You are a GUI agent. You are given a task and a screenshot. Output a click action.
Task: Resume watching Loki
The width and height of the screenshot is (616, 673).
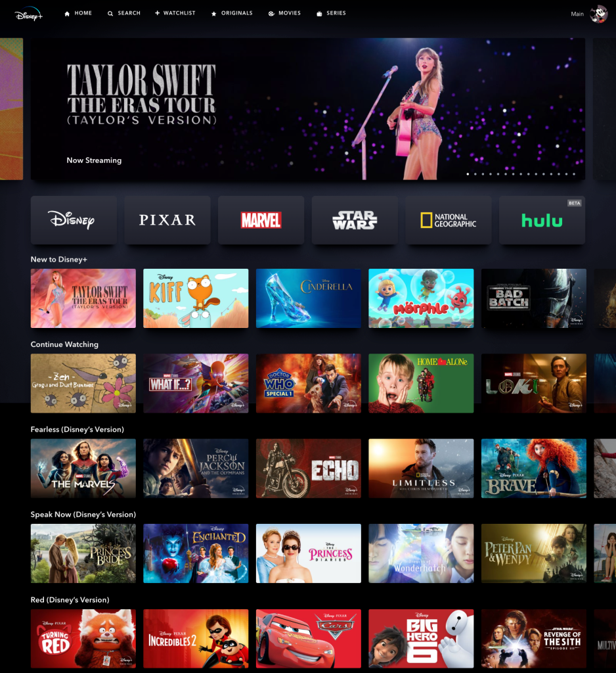click(533, 383)
